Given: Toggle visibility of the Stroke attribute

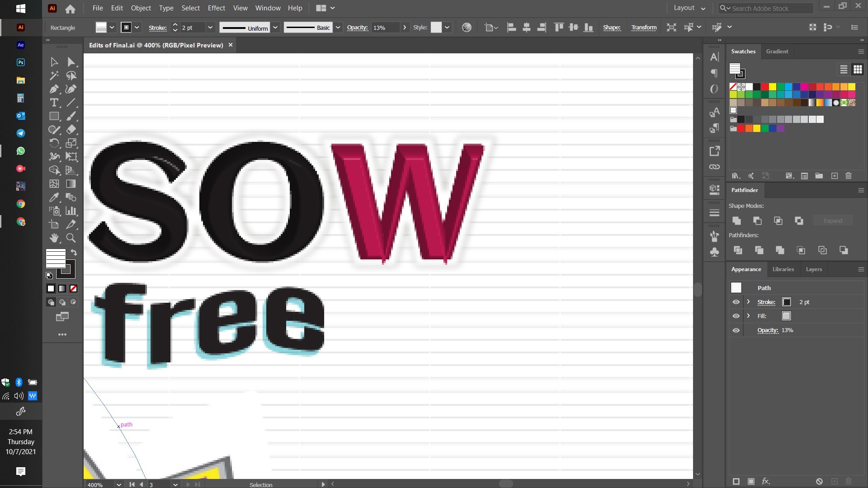Looking at the screenshot, I should pyautogui.click(x=736, y=302).
